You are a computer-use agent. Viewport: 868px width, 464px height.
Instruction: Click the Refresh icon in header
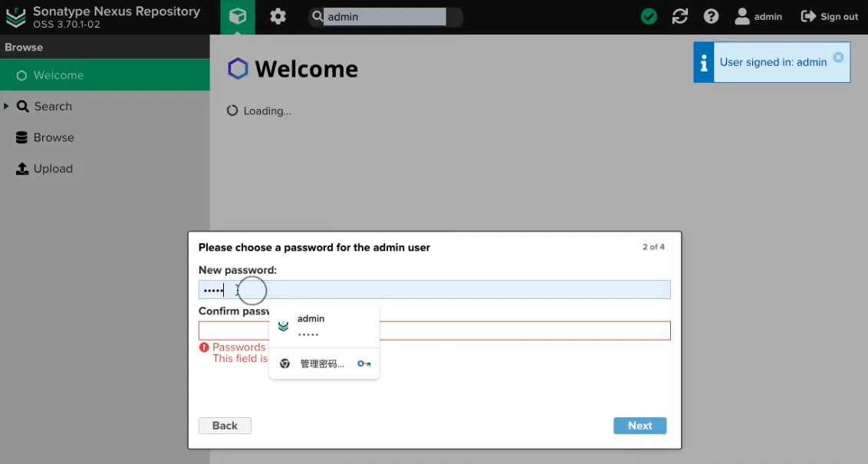pos(680,17)
